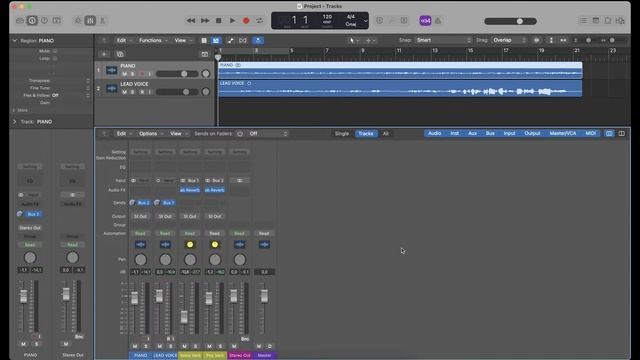Click the Bus 2 send on PIANO strip
The height and width of the screenshot is (360, 640).
[x=143, y=202]
